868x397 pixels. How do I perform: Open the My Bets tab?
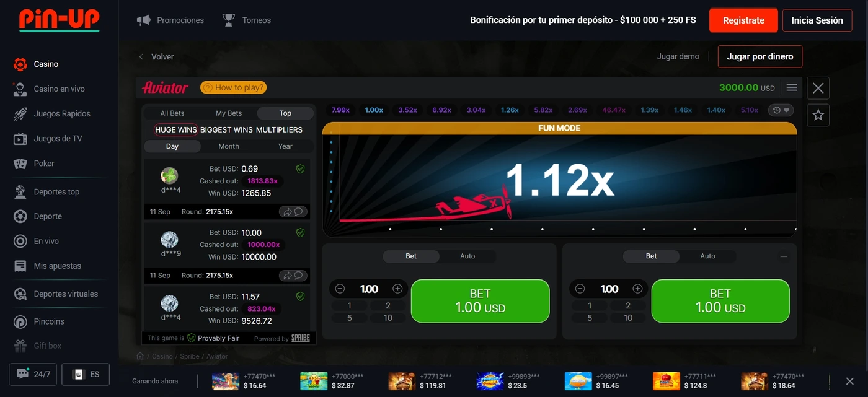(228, 113)
